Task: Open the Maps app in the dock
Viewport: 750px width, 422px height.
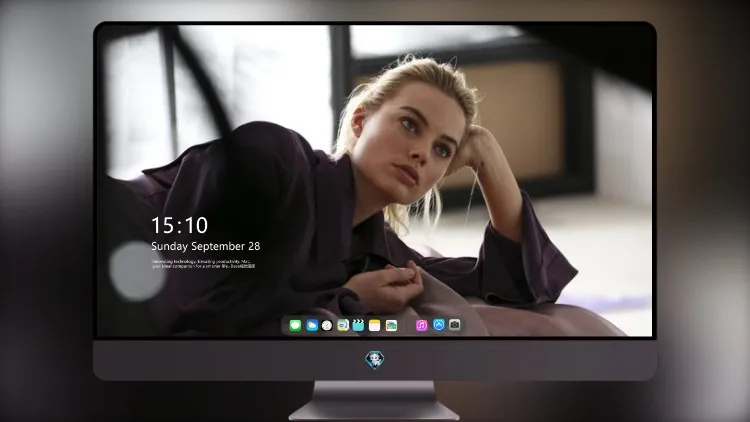Action: coord(343,326)
